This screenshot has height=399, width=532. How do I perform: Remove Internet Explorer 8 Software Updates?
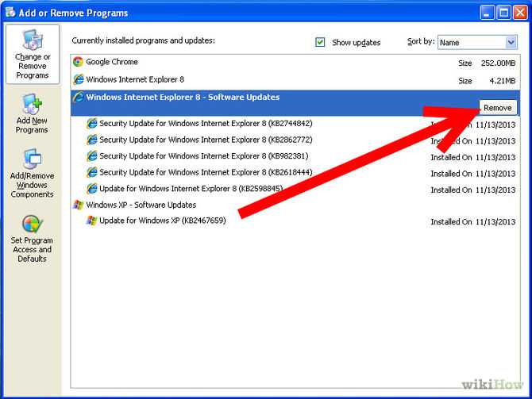[x=498, y=108]
